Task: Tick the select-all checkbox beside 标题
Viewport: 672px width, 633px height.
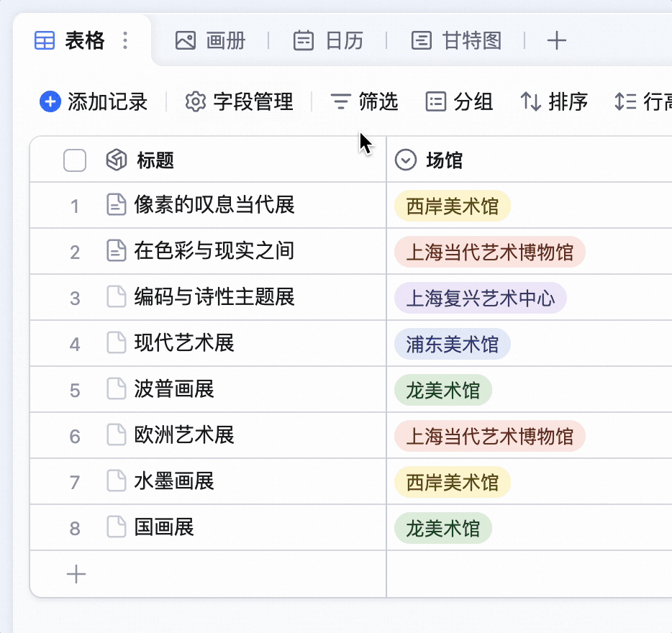Action: (x=75, y=160)
